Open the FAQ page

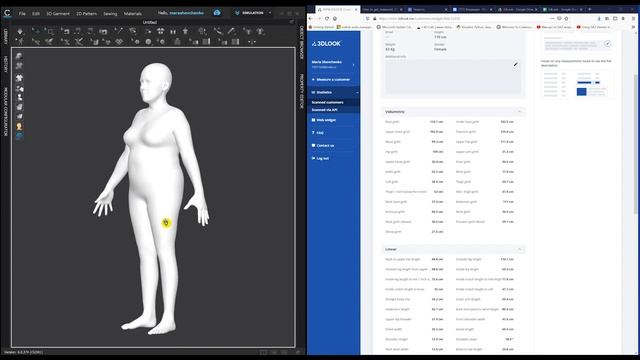[x=318, y=133]
